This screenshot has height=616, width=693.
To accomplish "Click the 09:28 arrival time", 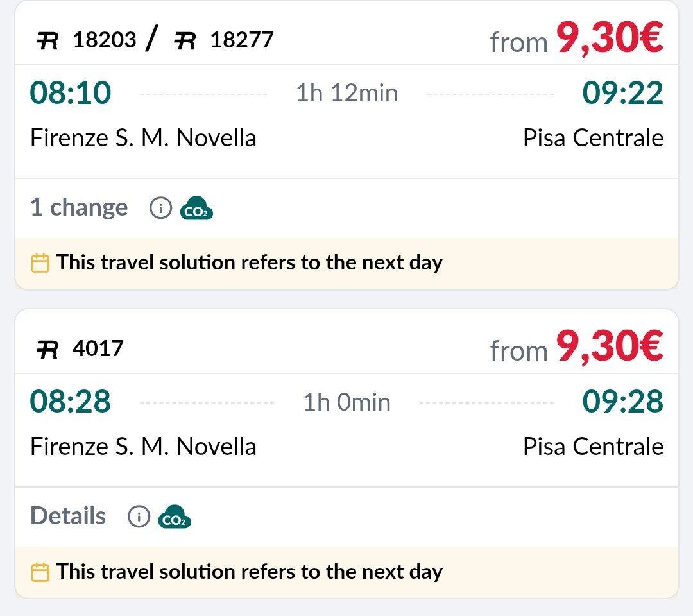I will coord(622,402).
